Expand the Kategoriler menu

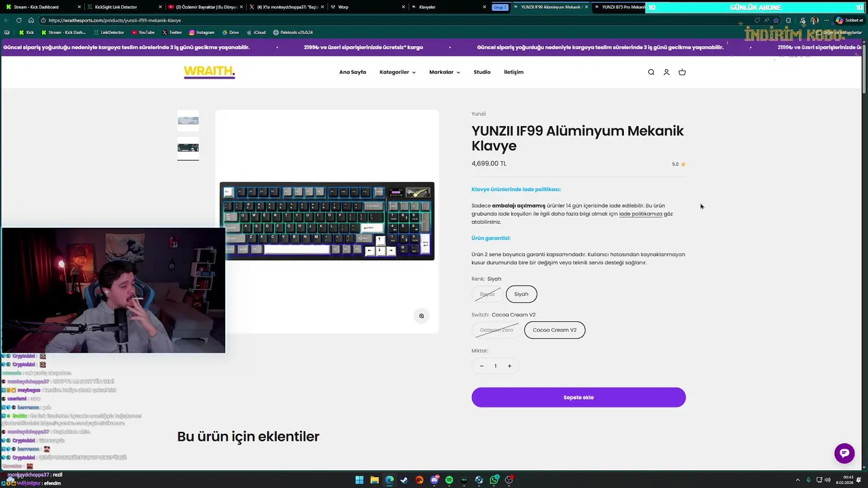pos(397,73)
